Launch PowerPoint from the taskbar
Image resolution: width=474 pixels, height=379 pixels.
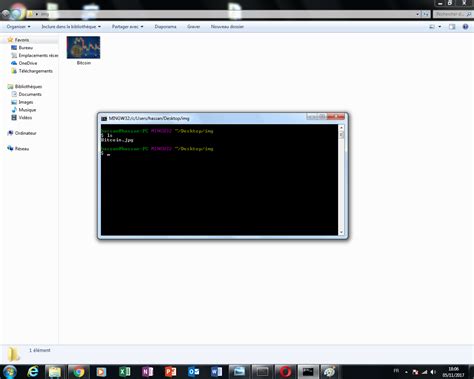point(170,372)
